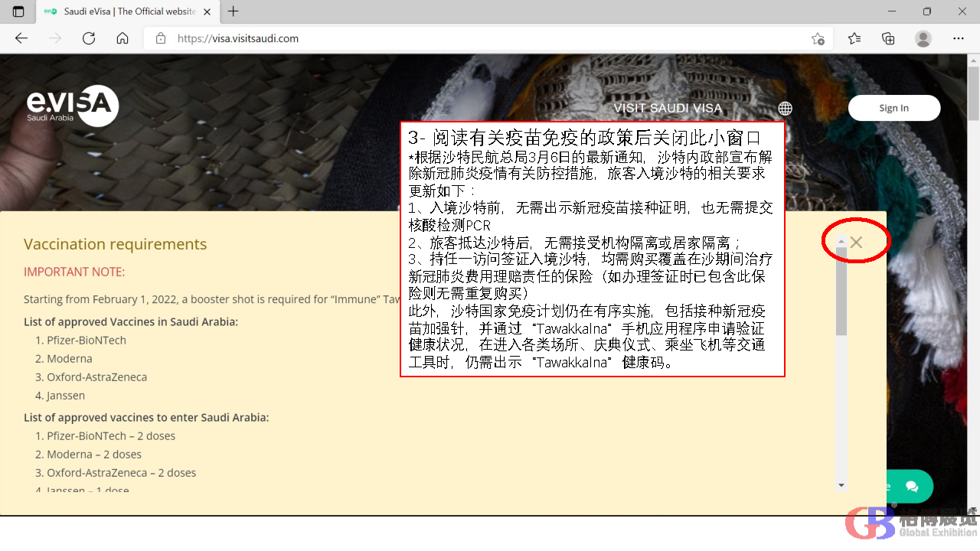Open Settings and more ellipsis menu
980x551 pixels.
[959, 38]
